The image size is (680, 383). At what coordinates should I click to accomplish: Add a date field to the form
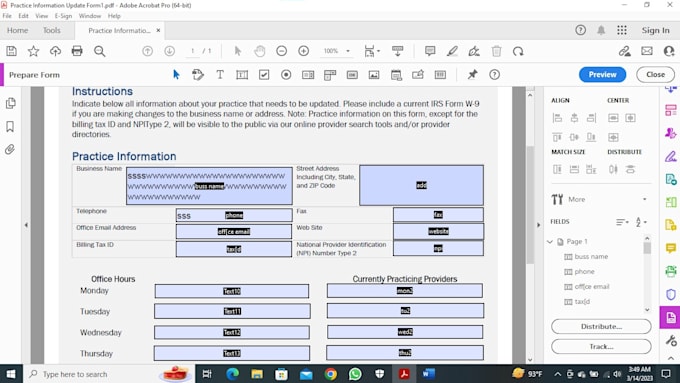(x=396, y=75)
